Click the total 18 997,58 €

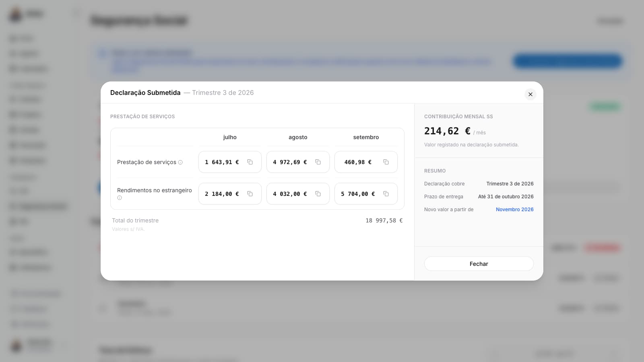pos(384,220)
